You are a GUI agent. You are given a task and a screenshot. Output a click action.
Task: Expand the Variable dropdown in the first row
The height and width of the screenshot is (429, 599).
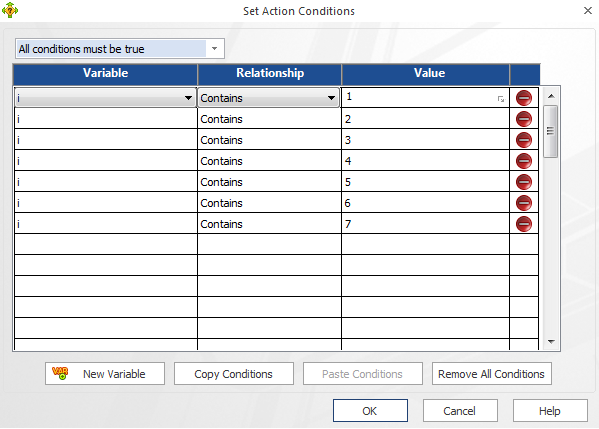(188, 98)
